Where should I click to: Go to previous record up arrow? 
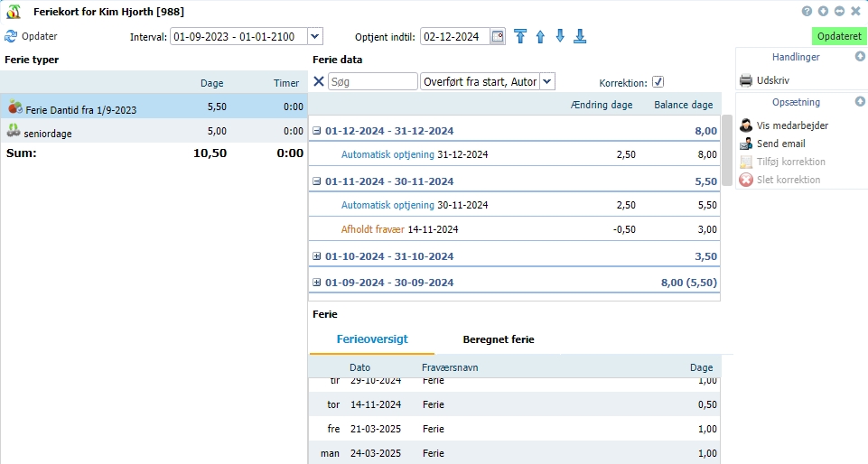(540, 36)
